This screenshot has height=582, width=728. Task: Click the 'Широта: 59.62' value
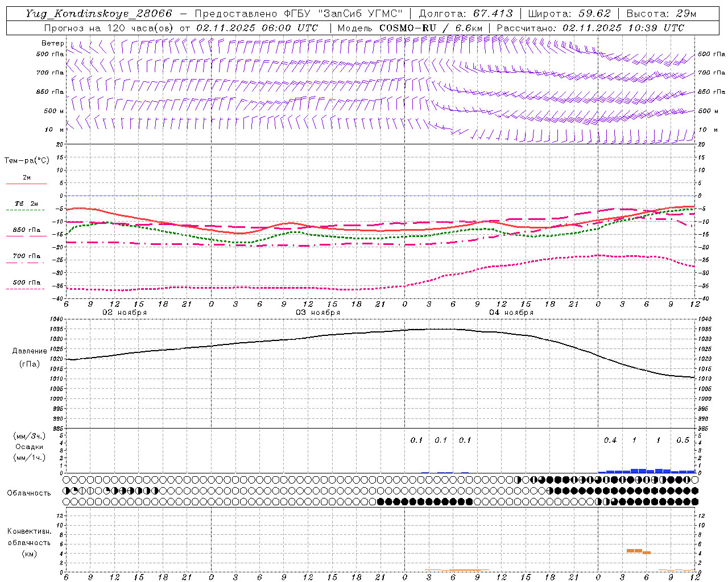(x=569, y=14)
